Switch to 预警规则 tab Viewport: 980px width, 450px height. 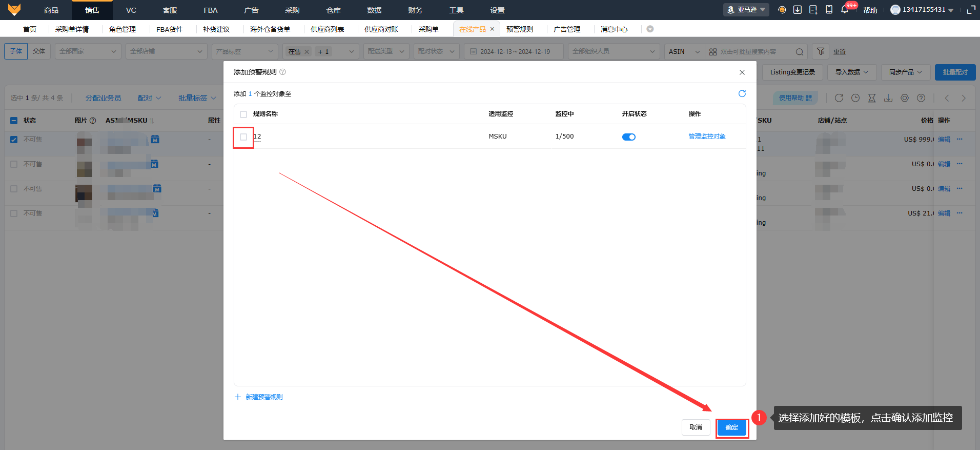520,29
